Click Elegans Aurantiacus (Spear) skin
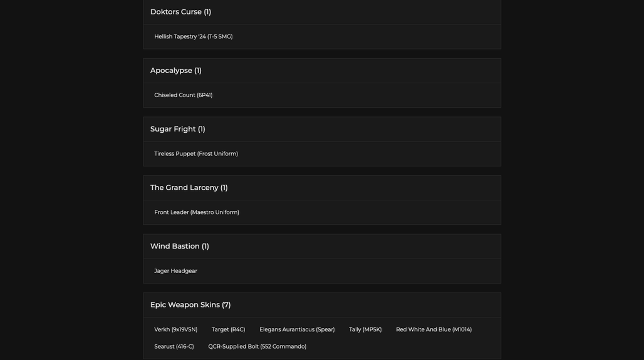This screenshot has width=644, height=360. click(297, 329)
